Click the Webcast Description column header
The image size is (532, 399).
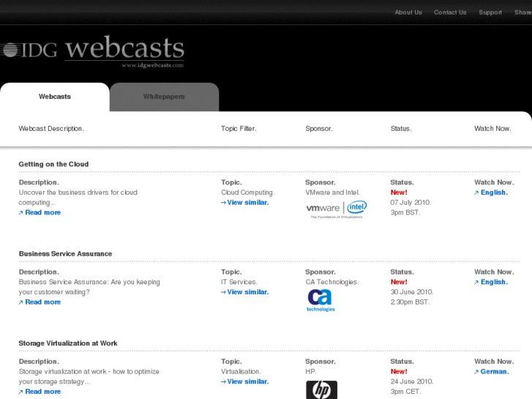pyautogui.click(x=51, y=129)
